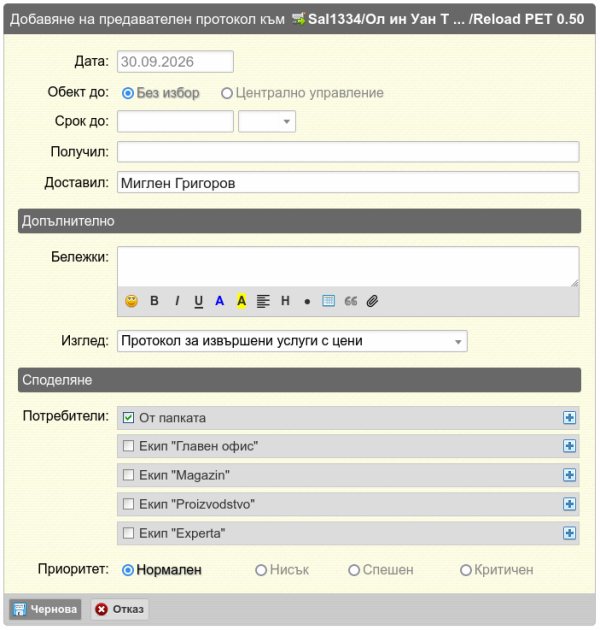Expand Екип "Proizvodstvo" members
This screenshot has height=630, width=600.
[569, 504]
